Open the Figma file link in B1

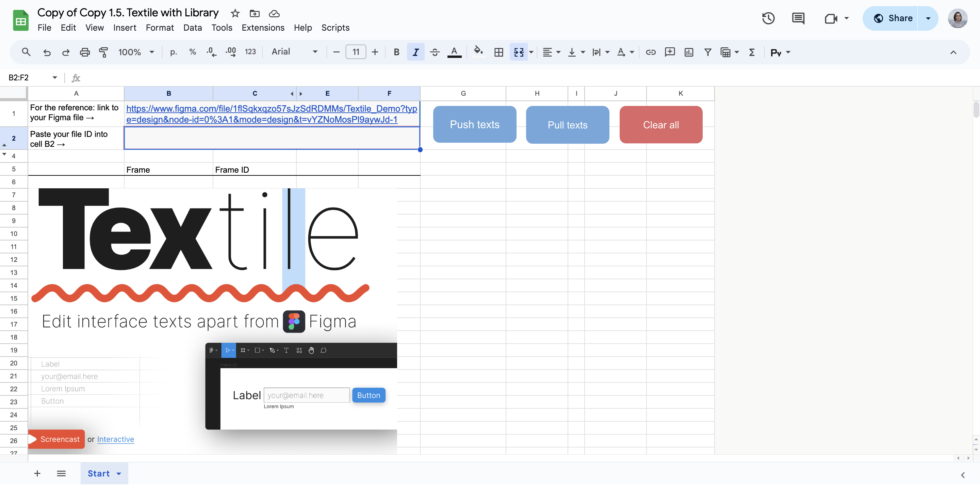coord(272,114)
